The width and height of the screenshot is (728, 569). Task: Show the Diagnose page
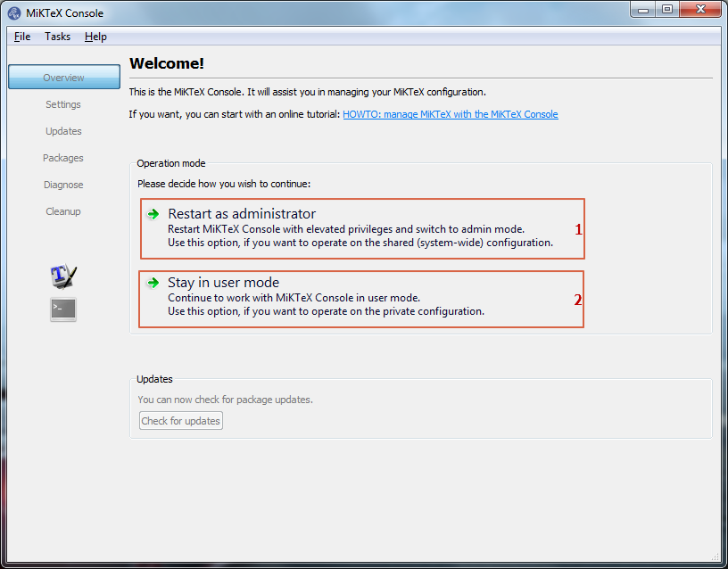(x=63, y=185)
